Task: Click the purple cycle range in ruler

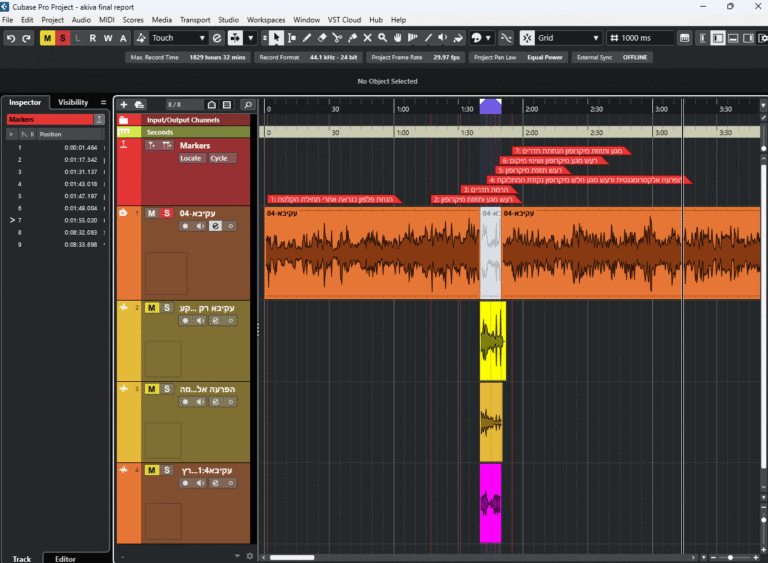Action: tap(490, 106)
